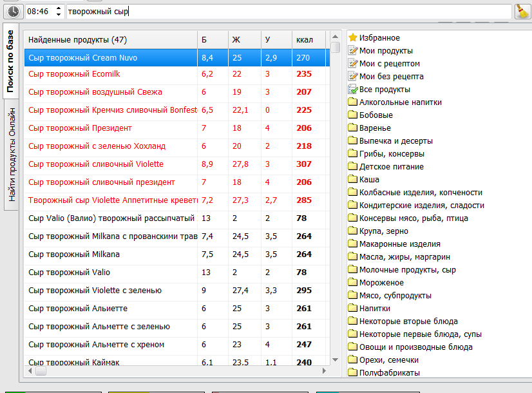532x393 pixels.
Task: Click the творожный сыр search field
Action: point(289,11)
